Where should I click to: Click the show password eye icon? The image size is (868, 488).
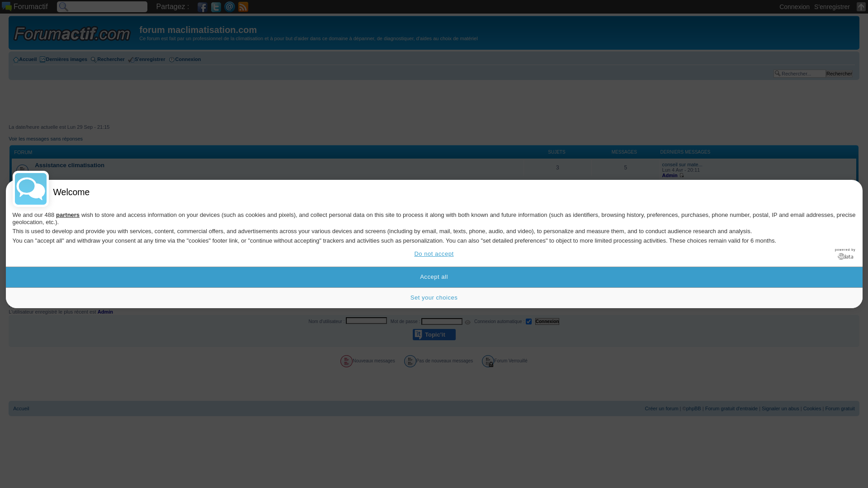tap(467, 322)
